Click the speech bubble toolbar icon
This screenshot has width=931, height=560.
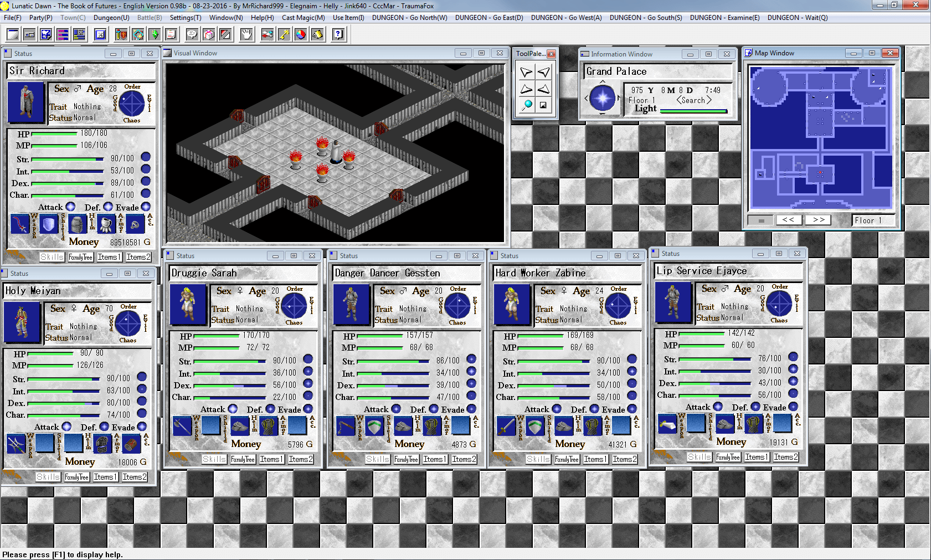(x=192, y=34)
